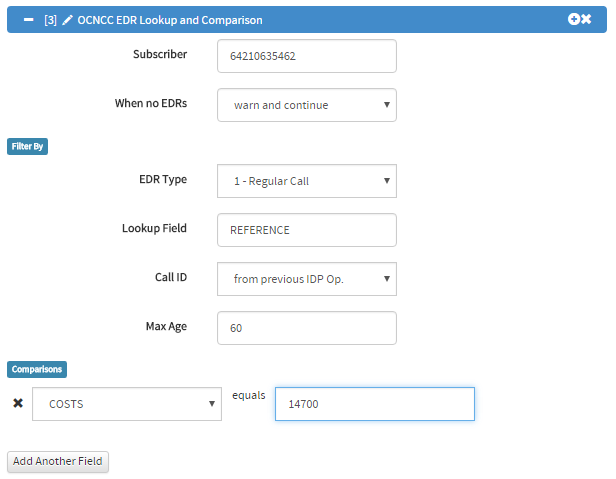The image size is (616, 479).
Task: Click the equals operator text
Action: click(x=249, y=395)
